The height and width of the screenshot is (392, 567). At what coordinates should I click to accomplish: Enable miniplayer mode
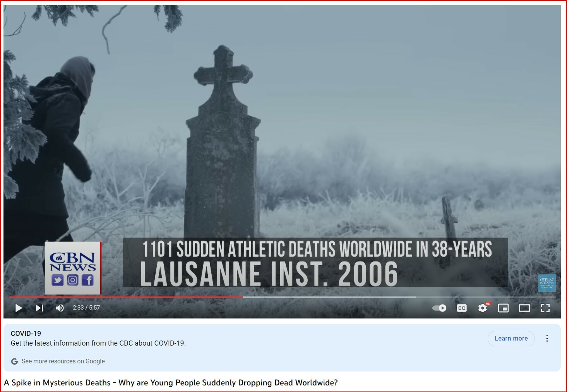(503, 308)
